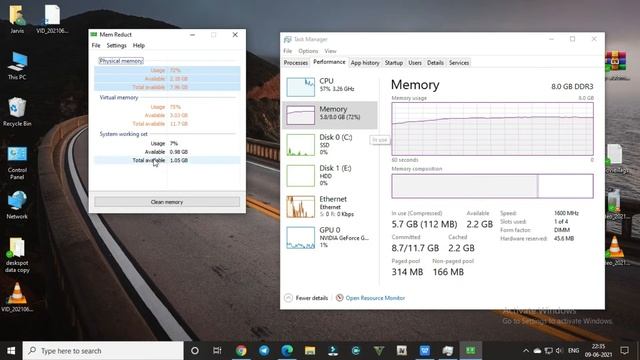Select Ethernet performance item
The width and height of the screenshot is (640, 360).
(330, 207)
